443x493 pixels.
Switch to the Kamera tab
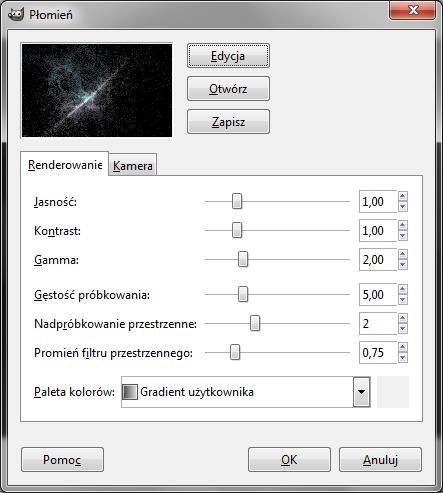pyautogui.click(x=133, y=165)
